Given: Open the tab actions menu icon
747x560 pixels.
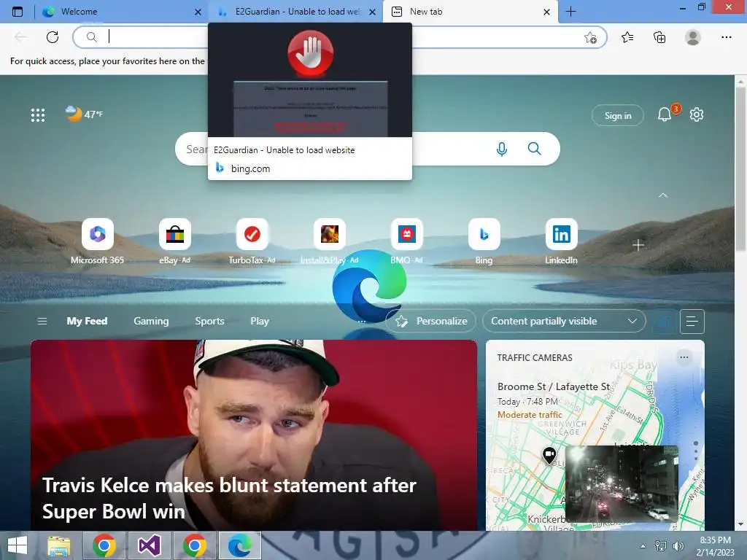Looking at the screenshot, I should tap(18, 12).
